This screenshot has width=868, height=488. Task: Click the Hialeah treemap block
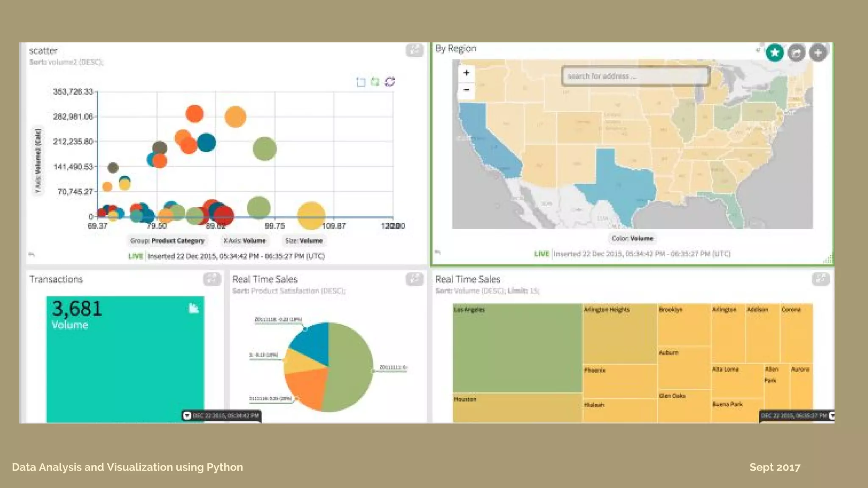[620, 410]
